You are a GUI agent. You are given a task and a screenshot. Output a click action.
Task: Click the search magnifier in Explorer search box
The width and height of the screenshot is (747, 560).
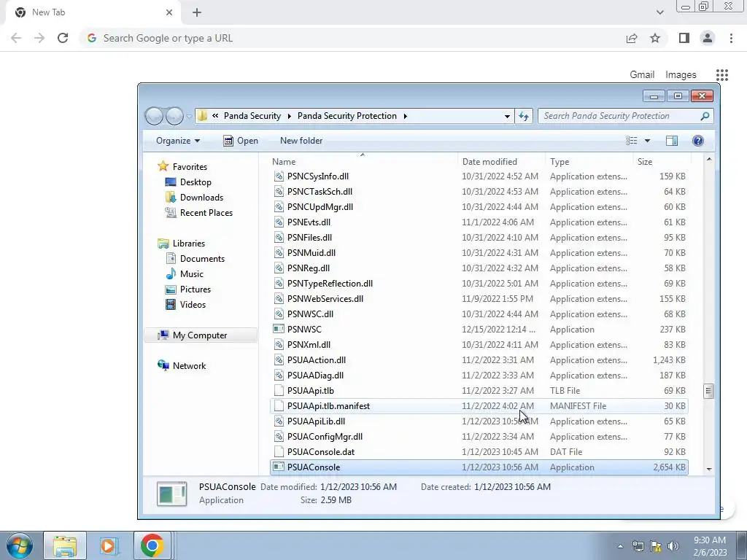(705, 116)
